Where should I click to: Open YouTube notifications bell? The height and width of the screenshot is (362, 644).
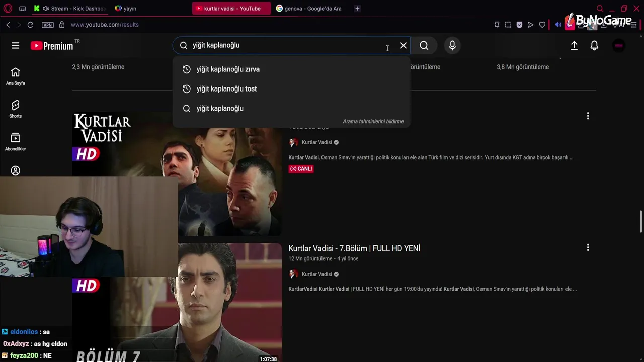coord(594,46)
